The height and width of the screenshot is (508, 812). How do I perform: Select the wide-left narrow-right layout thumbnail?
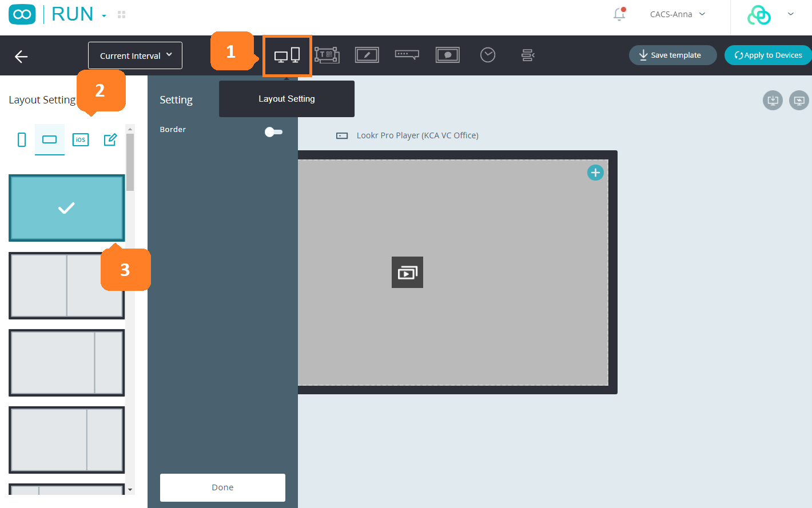[67, 363]
